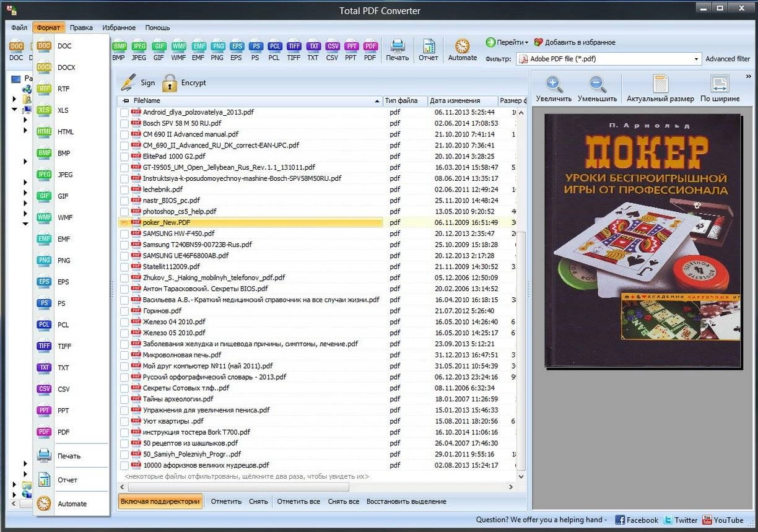Check the box for Горинов.pdf
The width and height of the screenshot is (758, 532).
(124, 311)
